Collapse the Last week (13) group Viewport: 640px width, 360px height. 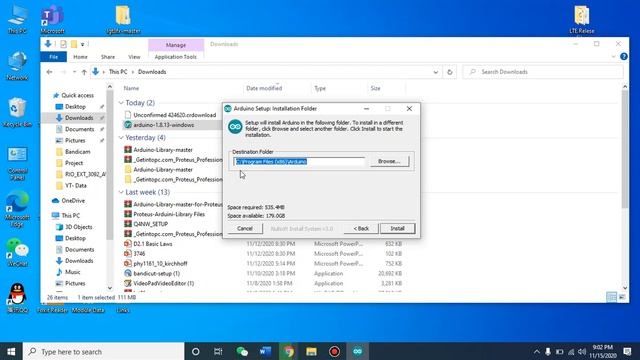coord(121,192)
